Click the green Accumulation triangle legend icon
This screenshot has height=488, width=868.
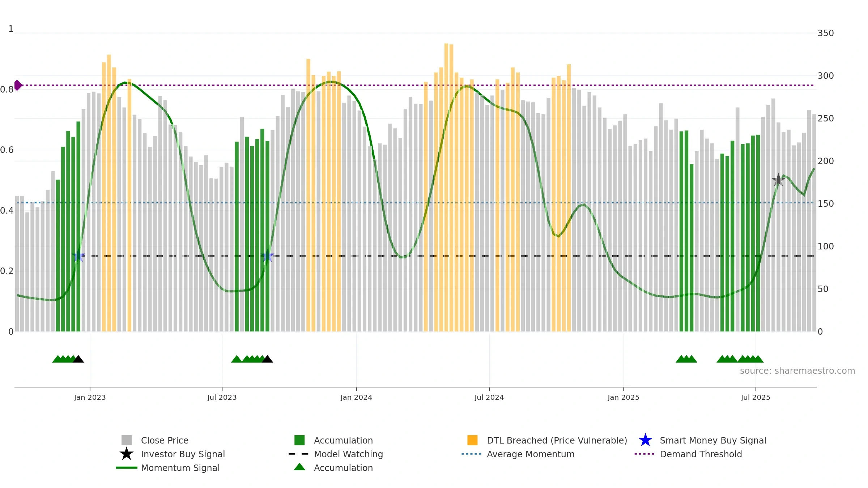(299, 467)
